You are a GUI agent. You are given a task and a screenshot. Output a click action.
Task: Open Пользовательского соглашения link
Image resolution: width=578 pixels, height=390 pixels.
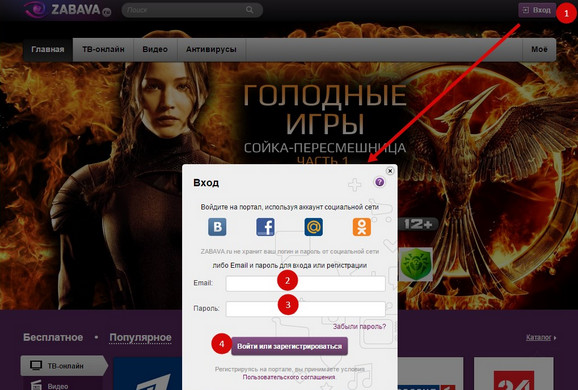point(289,377)
